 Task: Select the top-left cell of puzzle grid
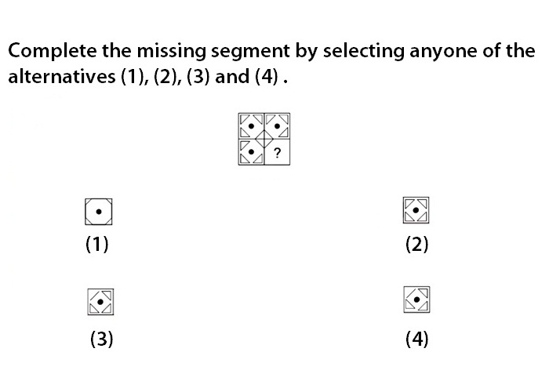point(251,126)
